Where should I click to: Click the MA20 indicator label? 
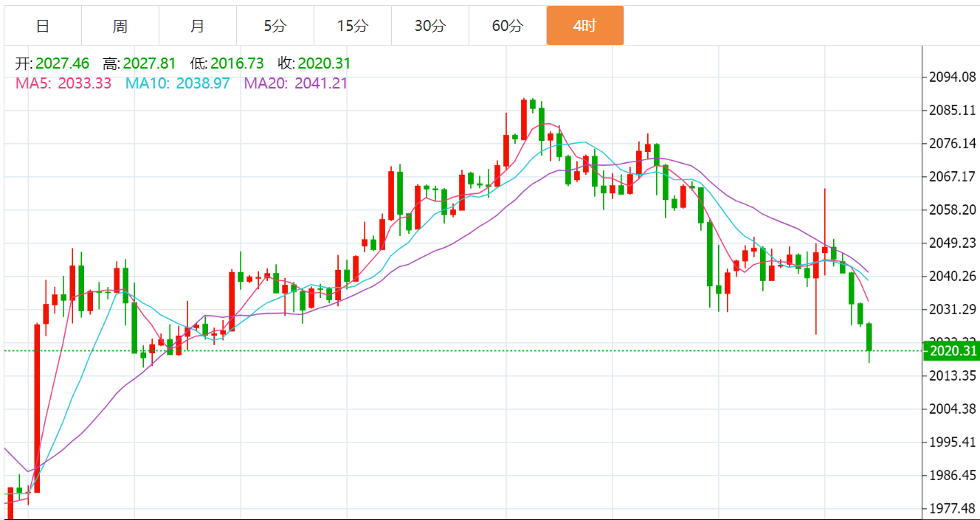pyautogui.click(x=295, y=83)
